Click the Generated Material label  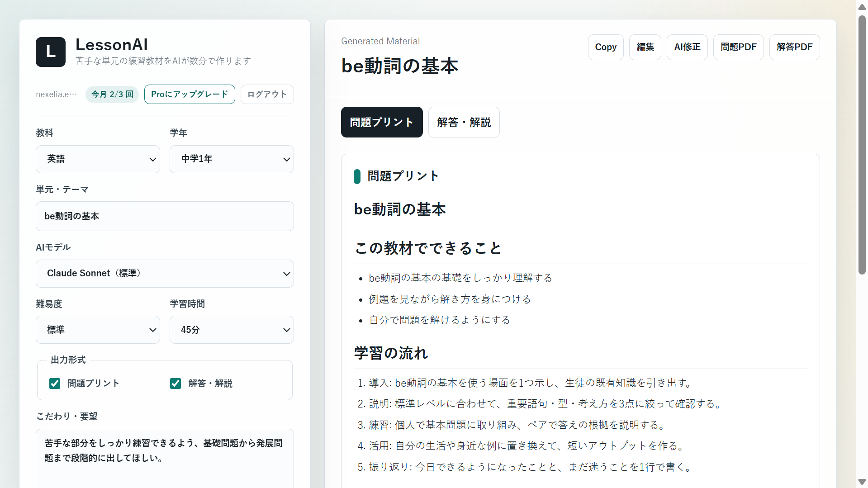[x=380, y=41]
